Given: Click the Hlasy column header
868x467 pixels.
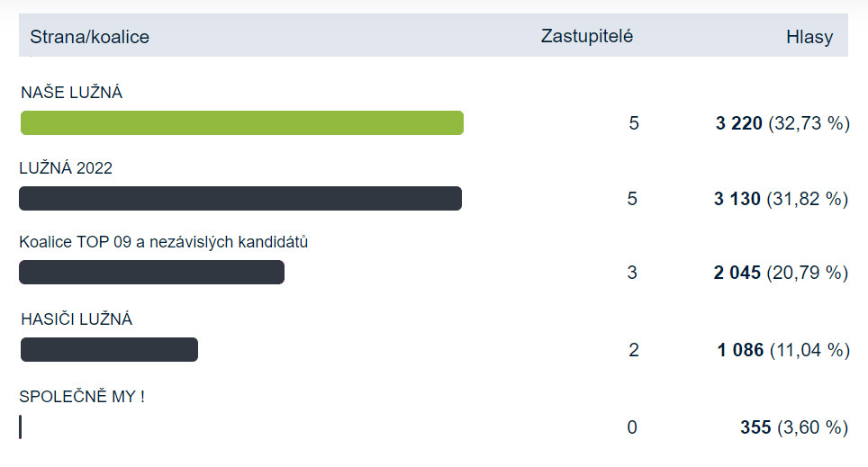Looking at the screenshot, I should click(809, 37).
